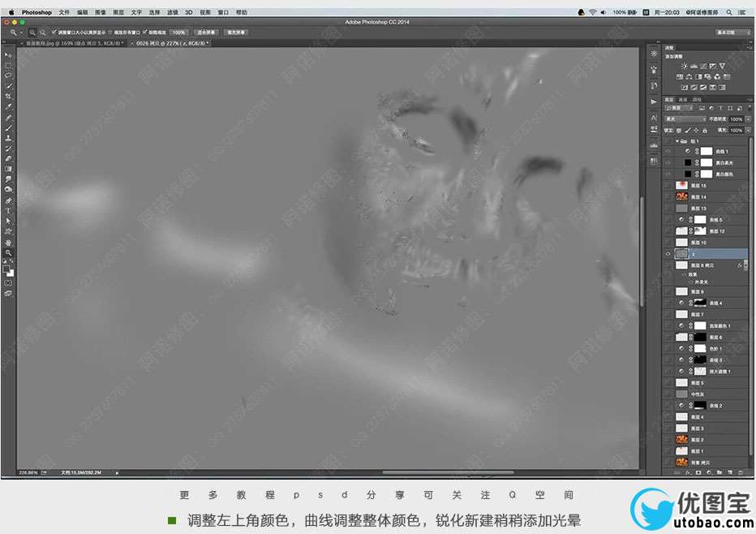Click the 适合屏幕 button
This screenshot has width=756, height=534.
204,32
